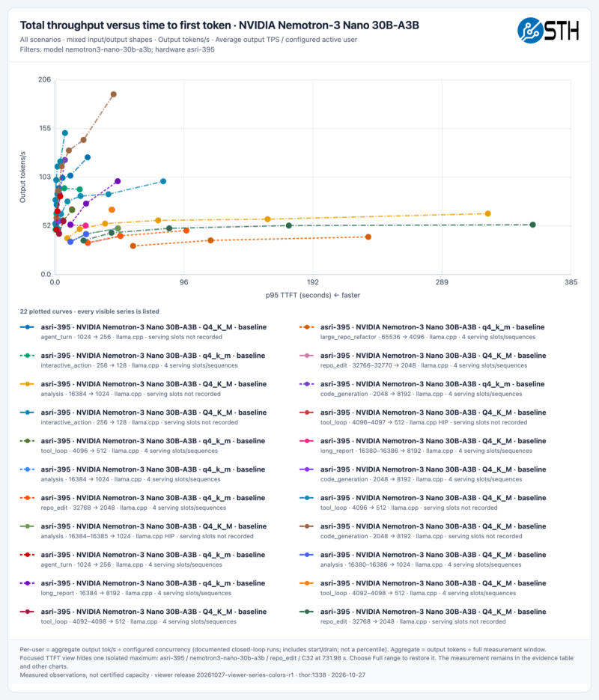Select rightmost yellow data point on analysis curve
599x700 pixels.
pos(488,214)
